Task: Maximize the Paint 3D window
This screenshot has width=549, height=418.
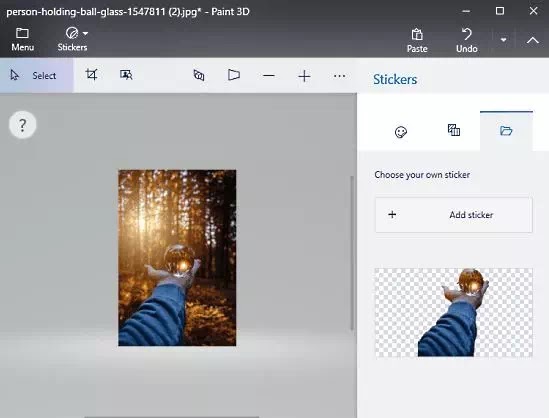Action: pos(500,11)
